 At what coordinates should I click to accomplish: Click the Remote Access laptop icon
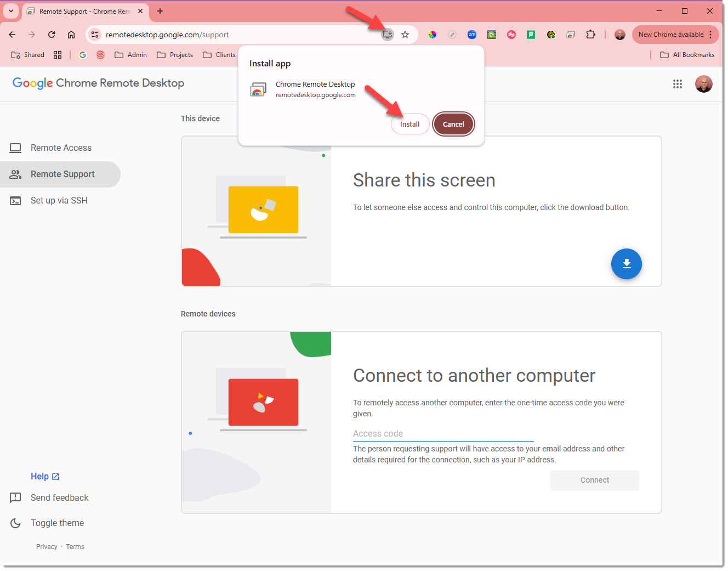pyautogui.click(x=15, y=148)
